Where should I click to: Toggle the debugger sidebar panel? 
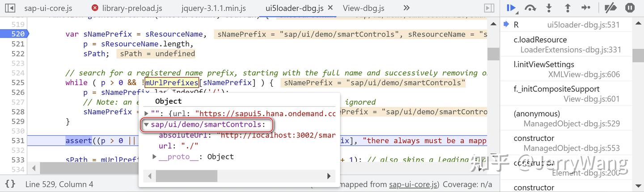click(x=489, y=8)
